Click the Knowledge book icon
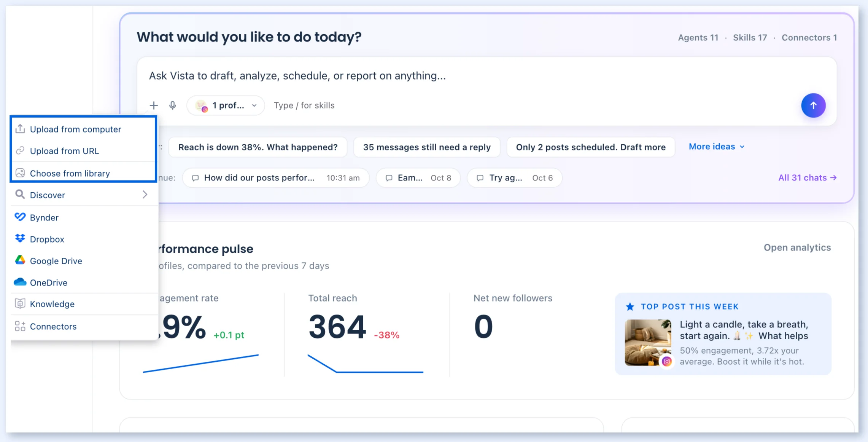Viewport: 868px width, 442px height. point(20,303)
